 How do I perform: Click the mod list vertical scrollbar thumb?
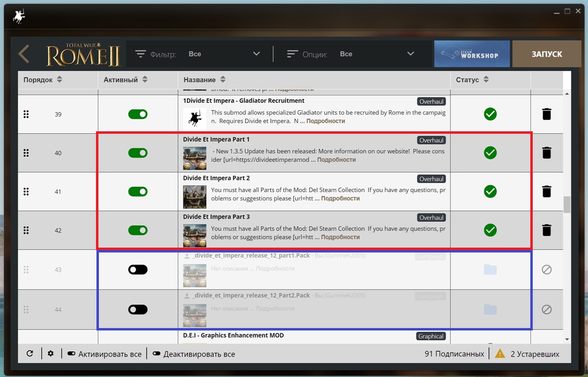tap(567, 204)
